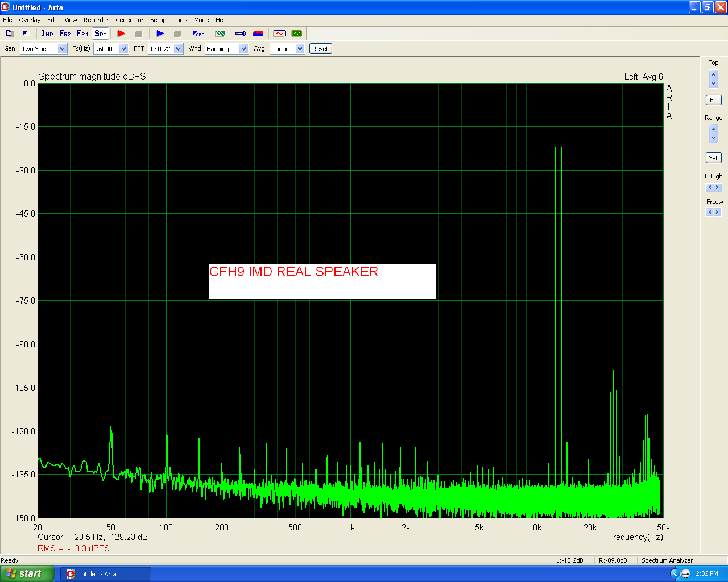Start generator with the blue play icon
This screenshot has height=582, width=728.
point(160,34)
